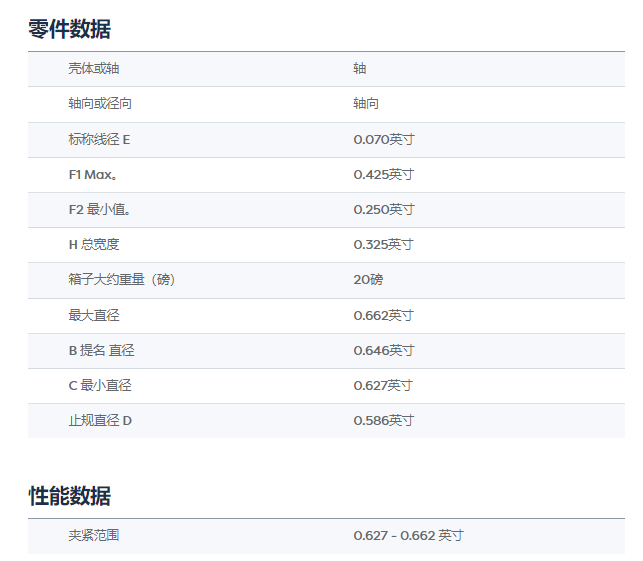Click the 轴向或径向 row label
The height and width of the screenshot is (561, 643).
(100, 104)
